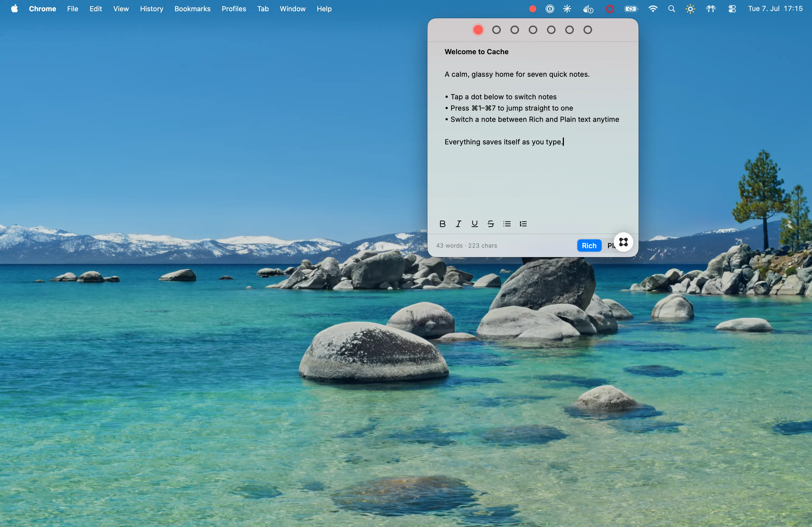This screenshot has width=812, height=527.
Task: Click the sun brightness menu bar icon
Action: 690,9
